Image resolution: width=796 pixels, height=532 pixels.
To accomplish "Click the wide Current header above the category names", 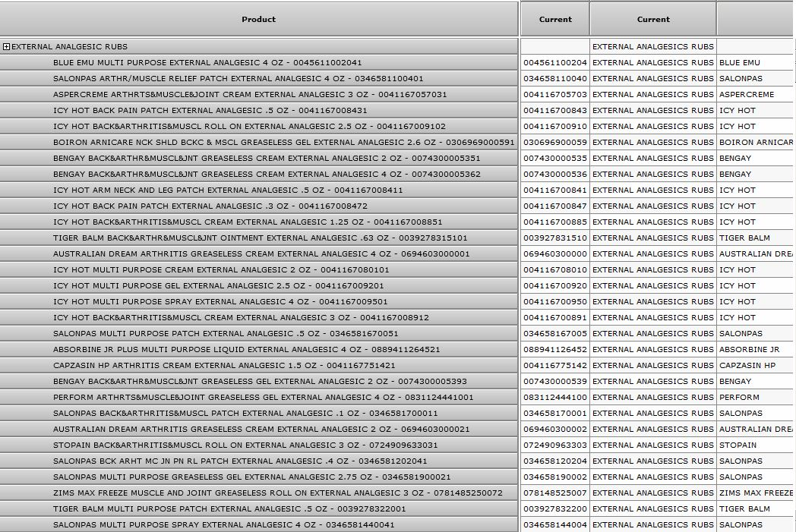I will 653,19.
